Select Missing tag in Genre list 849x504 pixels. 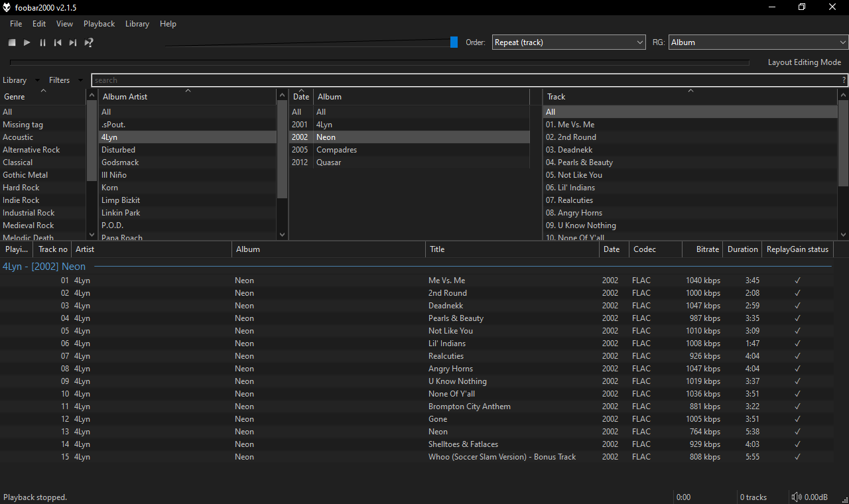tap(44, 125)
